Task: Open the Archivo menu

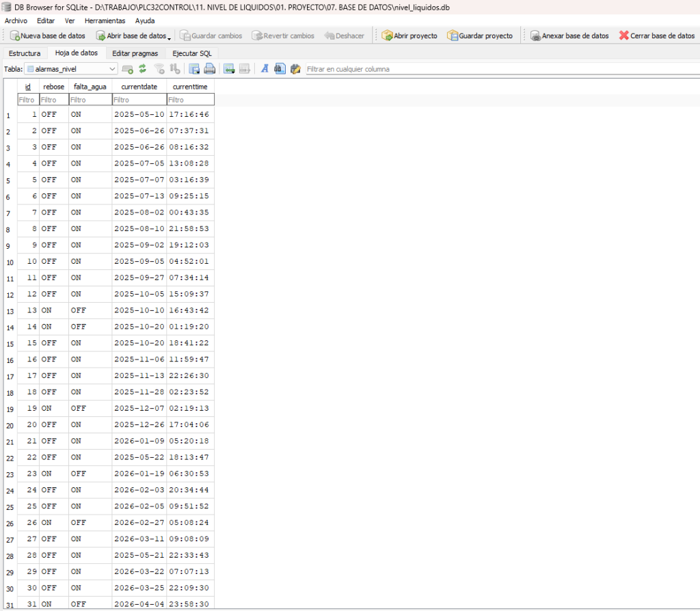Action: (x=16, y=21)
